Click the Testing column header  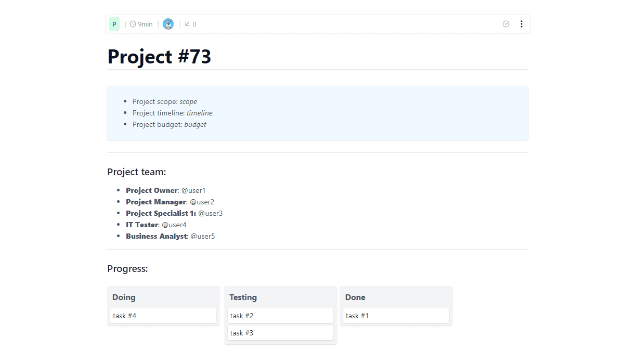click(243, 297)
